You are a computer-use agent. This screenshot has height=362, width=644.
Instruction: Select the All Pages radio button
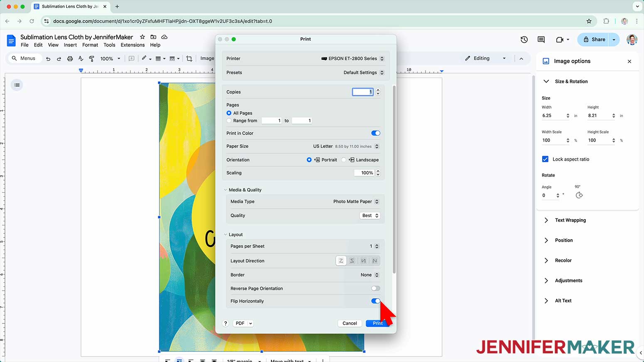pyautogui.click(x=229, y=113)
